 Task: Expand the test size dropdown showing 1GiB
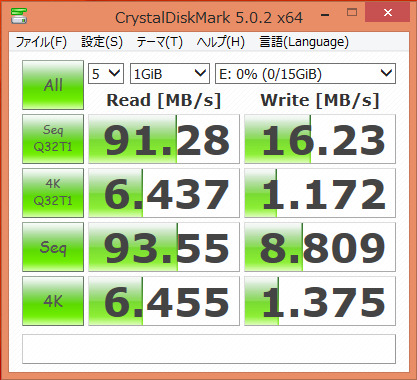(x=170, y=73)
